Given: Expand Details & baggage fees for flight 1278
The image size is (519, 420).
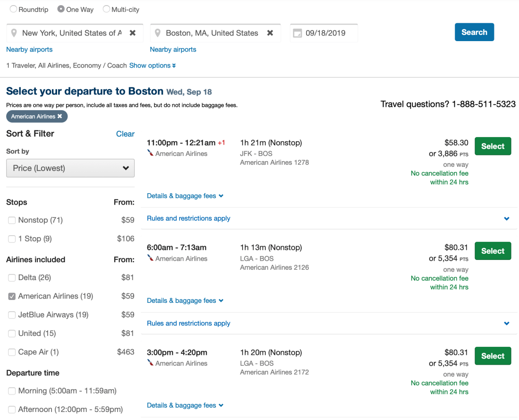Looking at the screenshot, I should [185, 196].
